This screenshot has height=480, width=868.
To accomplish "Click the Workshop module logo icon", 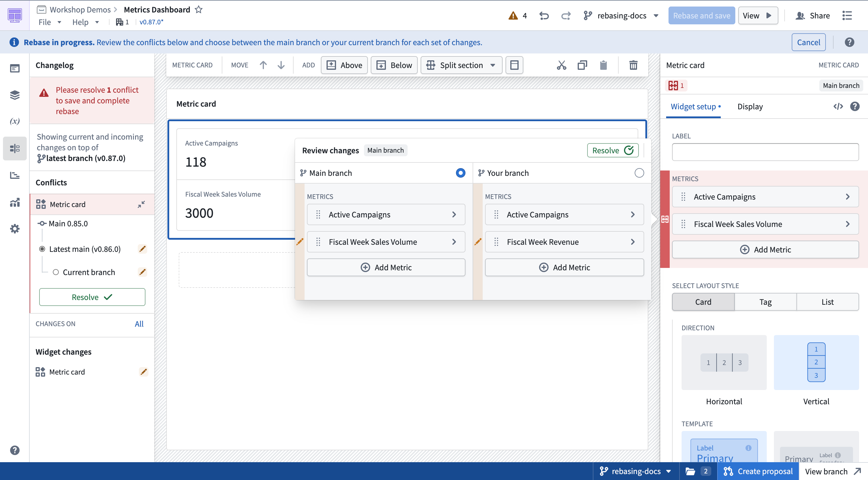I will 15,15.
